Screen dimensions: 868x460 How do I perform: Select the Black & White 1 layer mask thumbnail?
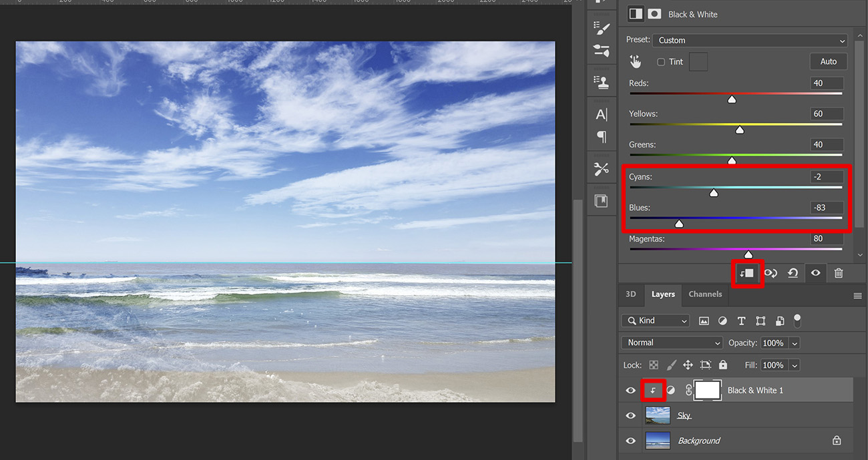708,390
